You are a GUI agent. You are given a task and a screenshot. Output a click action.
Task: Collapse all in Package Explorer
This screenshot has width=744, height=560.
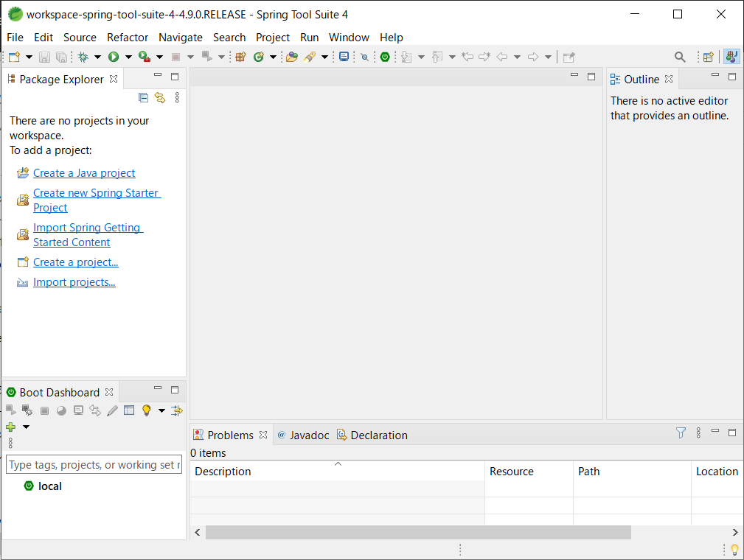(143, 97)
